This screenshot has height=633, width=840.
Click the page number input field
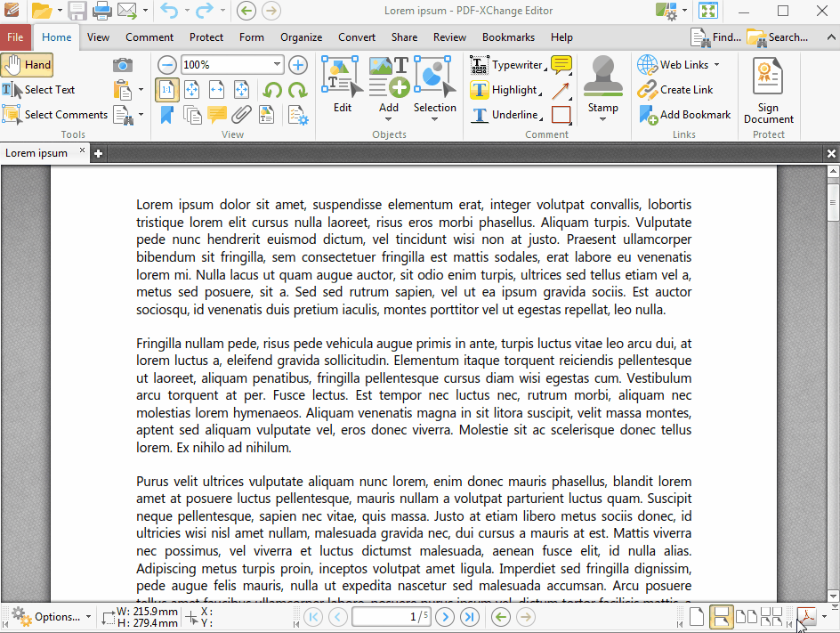[x=391, y=617]
